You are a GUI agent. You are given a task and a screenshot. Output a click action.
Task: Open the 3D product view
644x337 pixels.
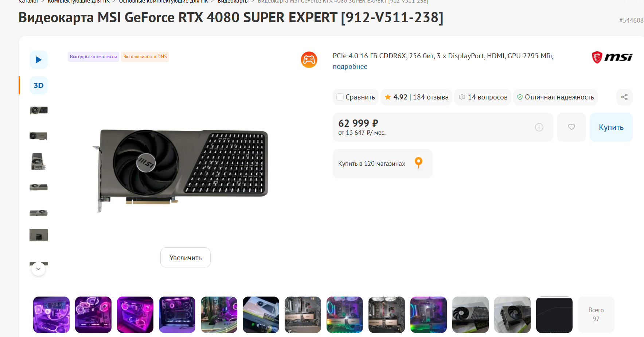(x=39, y=85)
